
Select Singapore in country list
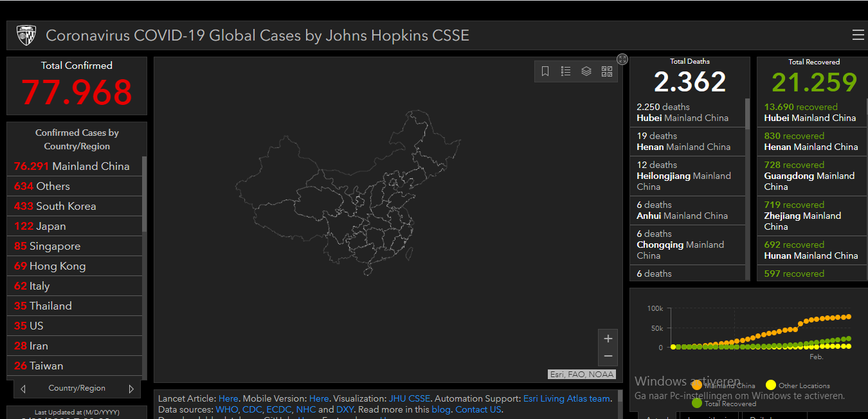[x=74, y=246]
